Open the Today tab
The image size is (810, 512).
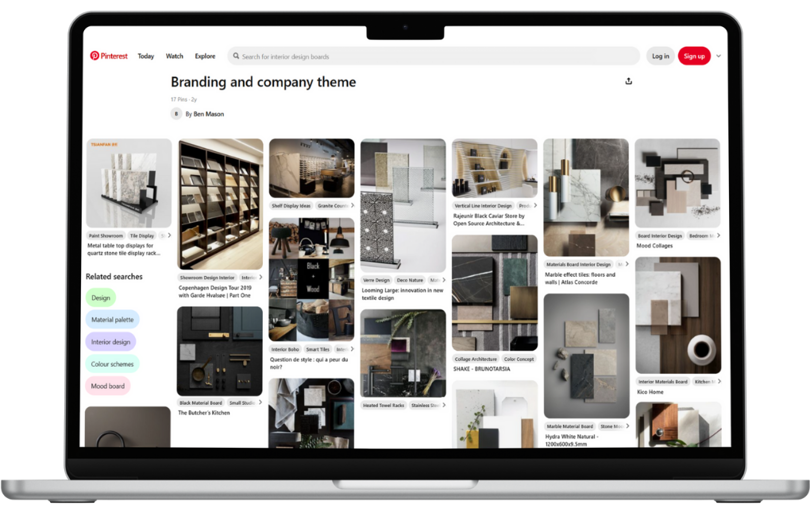coord(146,56)
